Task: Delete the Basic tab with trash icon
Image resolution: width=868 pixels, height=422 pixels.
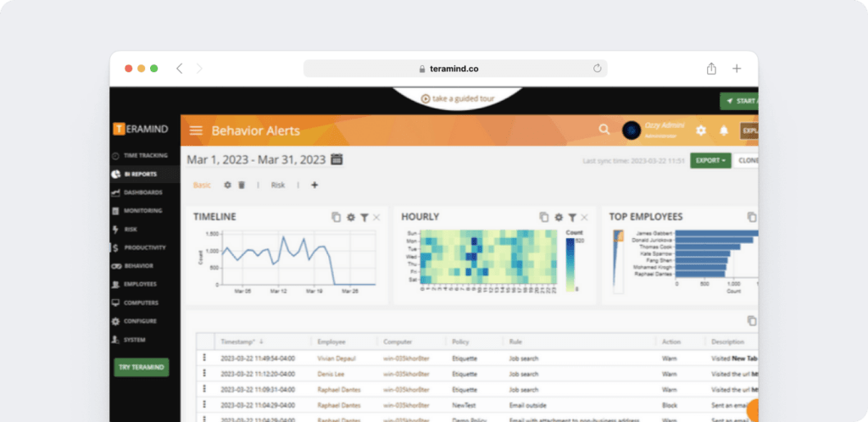Action: (x=241, y=185)
